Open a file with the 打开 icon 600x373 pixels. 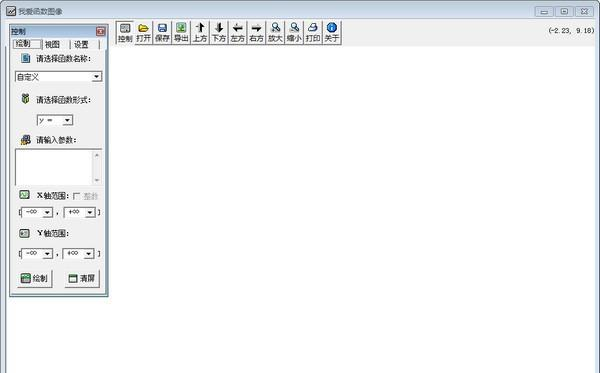pos(143,32)
